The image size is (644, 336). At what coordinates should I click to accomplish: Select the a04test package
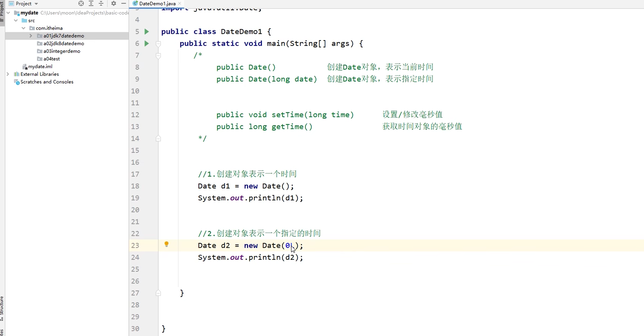coord(52,59)
